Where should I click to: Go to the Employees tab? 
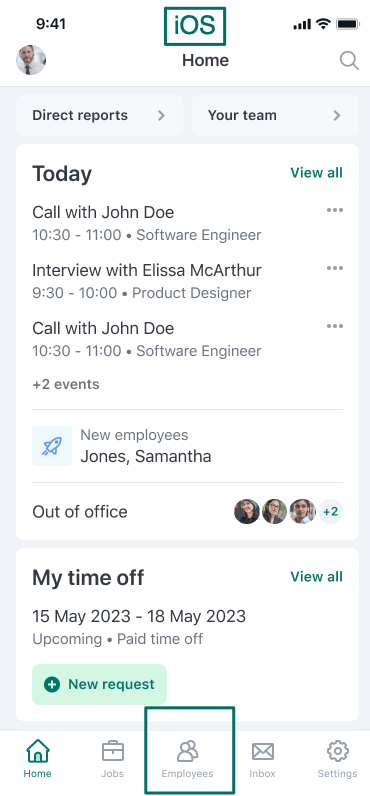[x=187, y=759]
